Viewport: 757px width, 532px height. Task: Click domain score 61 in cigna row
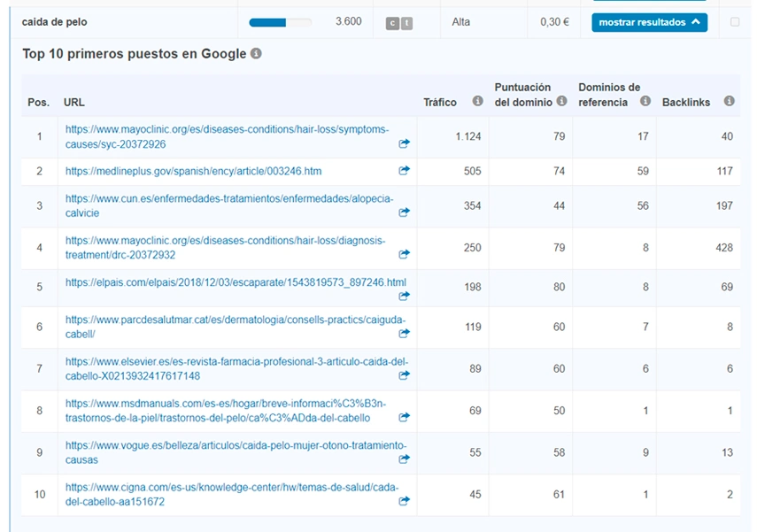559,494
